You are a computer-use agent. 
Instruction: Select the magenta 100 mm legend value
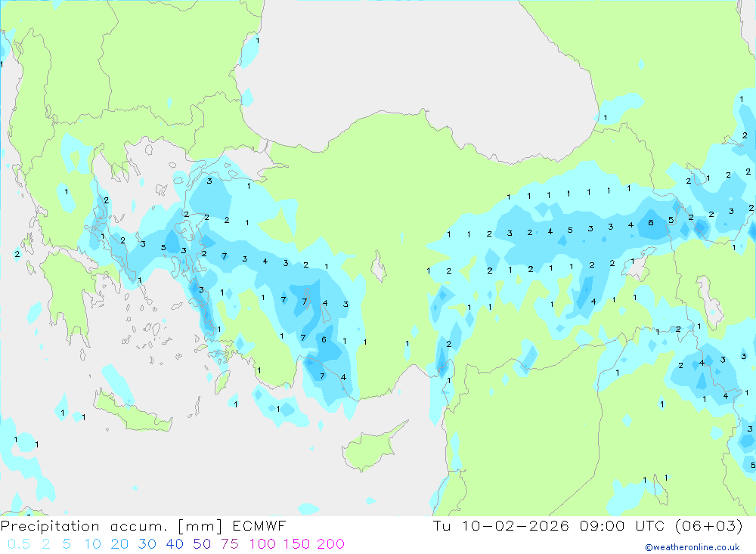tap(262, 544)
